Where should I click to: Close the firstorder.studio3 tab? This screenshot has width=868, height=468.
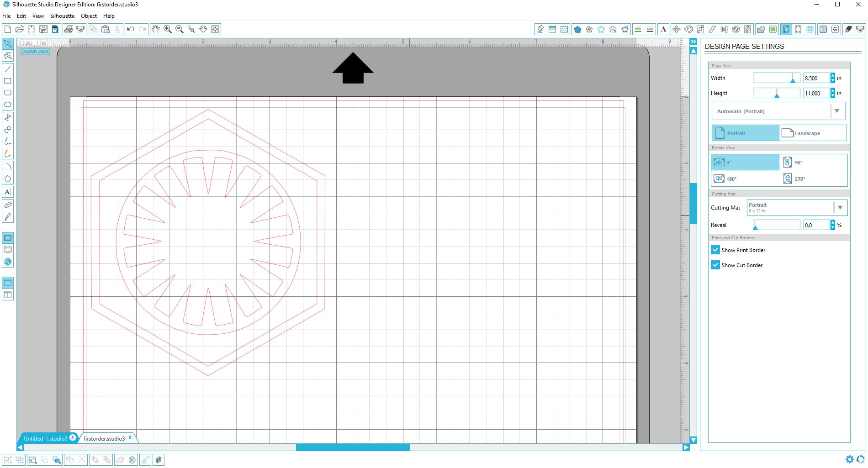[130, 437]
